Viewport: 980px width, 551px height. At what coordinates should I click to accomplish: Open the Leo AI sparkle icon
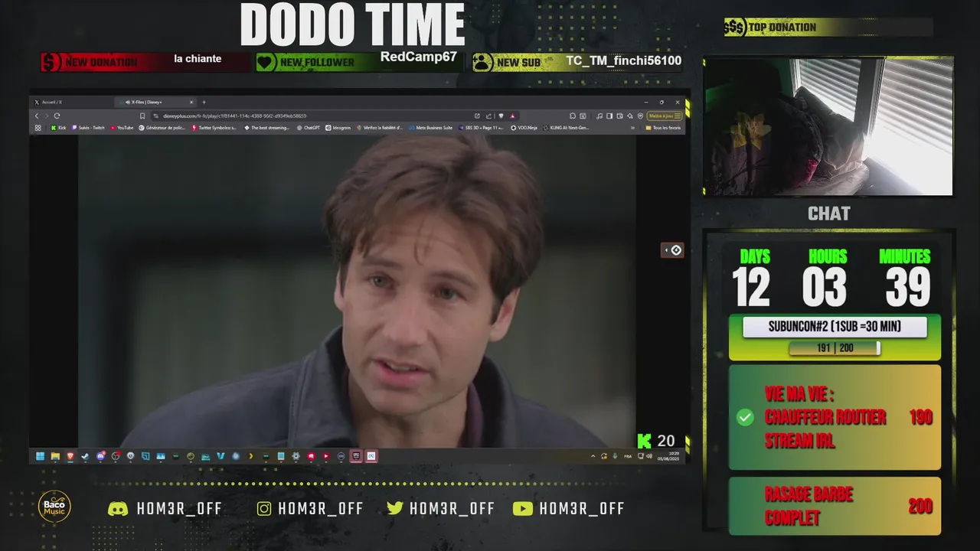630,116
